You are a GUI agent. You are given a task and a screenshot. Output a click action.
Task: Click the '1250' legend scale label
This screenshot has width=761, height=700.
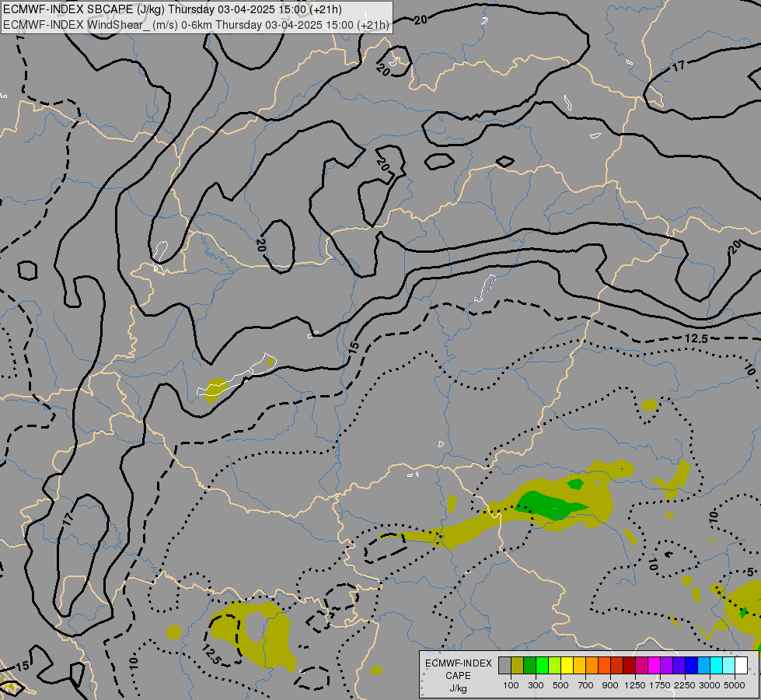tap(635, 685)
